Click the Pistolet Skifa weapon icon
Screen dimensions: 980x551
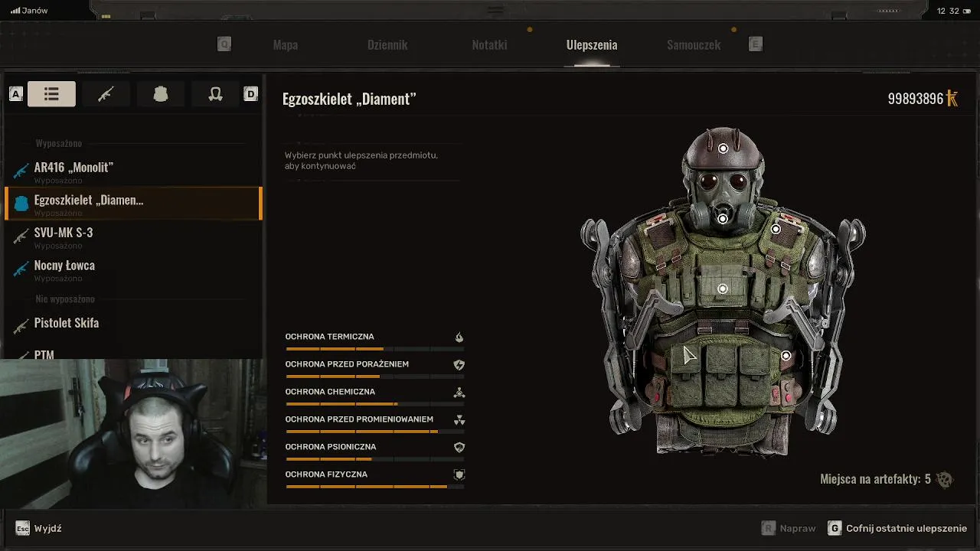[21, 326]
